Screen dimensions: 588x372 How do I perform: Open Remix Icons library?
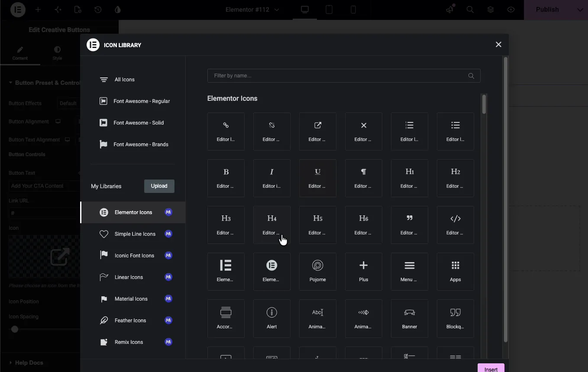[133, 342]
